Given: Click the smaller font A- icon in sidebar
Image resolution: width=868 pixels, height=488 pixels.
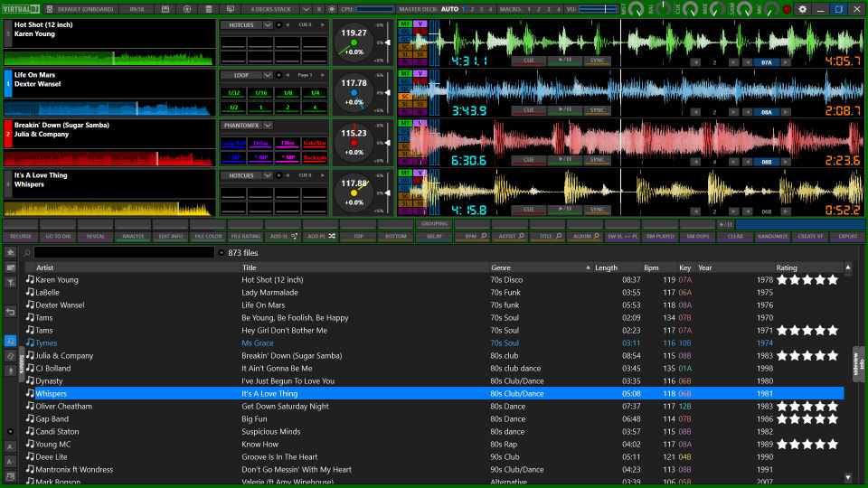Looking at the screenshot, I should tap(11, 462).
